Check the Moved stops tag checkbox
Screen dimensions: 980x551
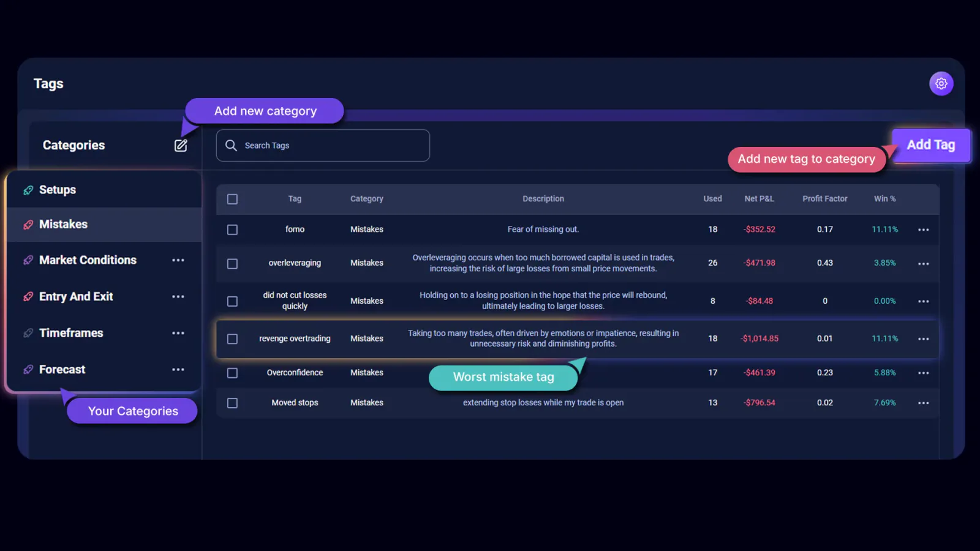tap(232, 403)
